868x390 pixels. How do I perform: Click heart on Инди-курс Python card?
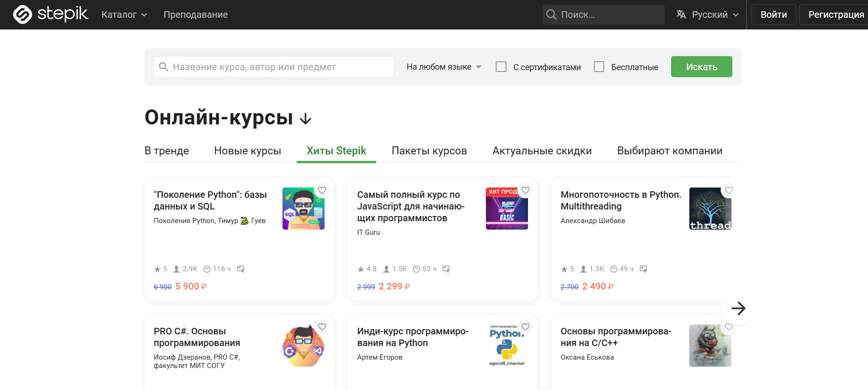click(x=525, y=327)
